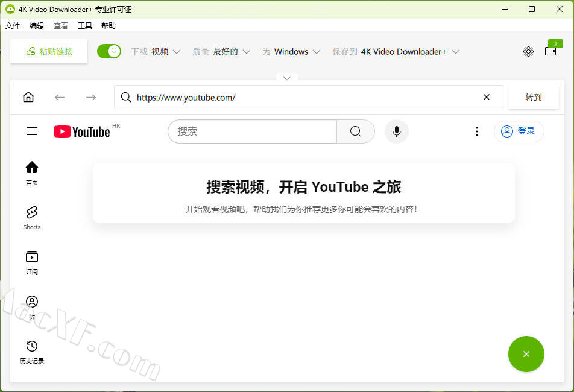Open the quality 最好的 dropdown

221,52
